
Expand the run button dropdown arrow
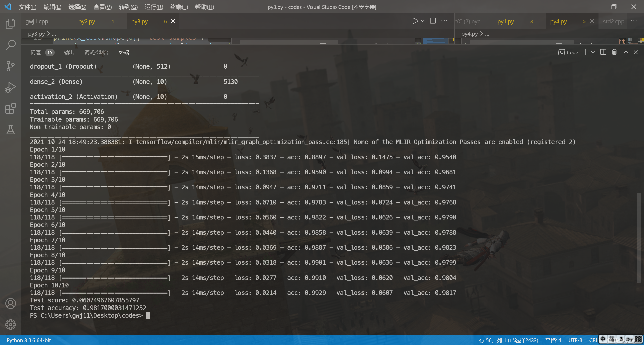click(423, 21)
